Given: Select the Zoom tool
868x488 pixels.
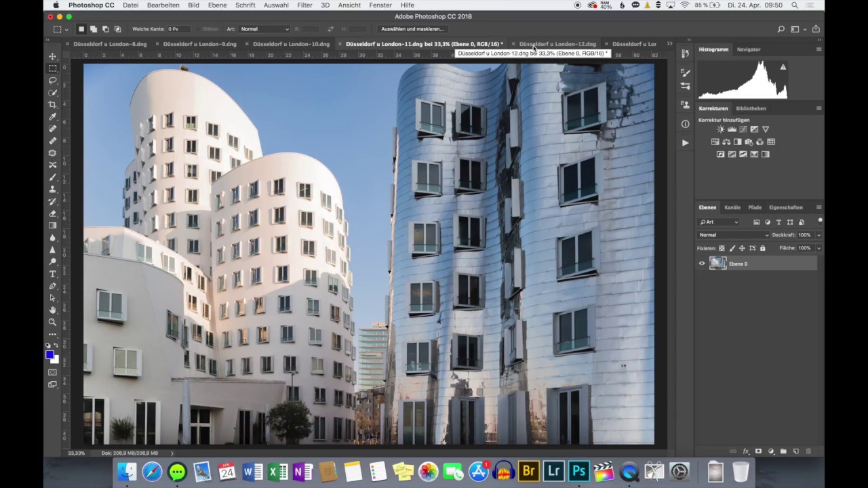Looking at the screenshot, I should [53, 323].
